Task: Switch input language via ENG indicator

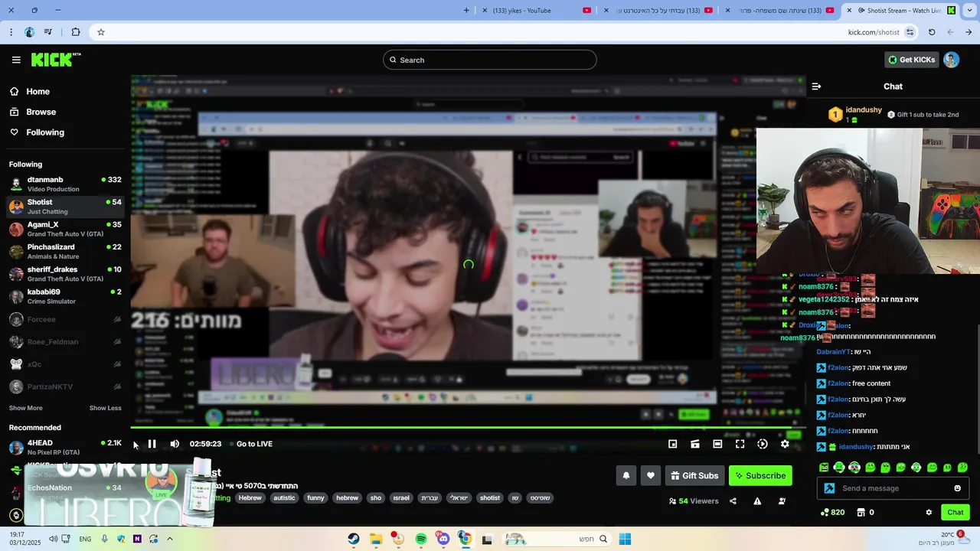Action: pyautogui.click(x=85, y=539)
